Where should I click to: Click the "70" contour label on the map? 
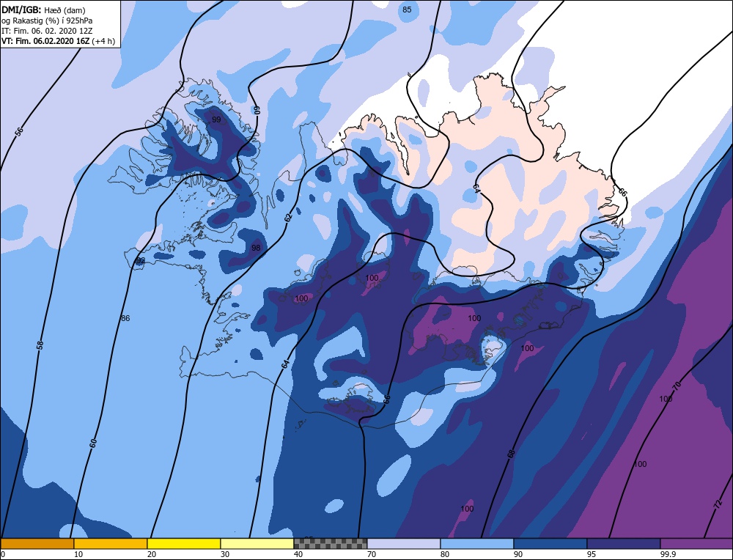pos(677,386)
